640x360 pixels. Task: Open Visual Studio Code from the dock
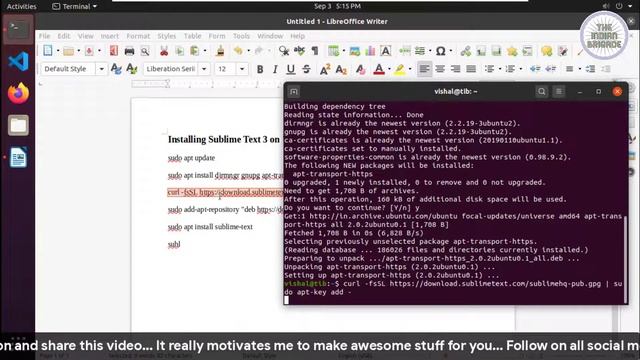pos(18,62)
